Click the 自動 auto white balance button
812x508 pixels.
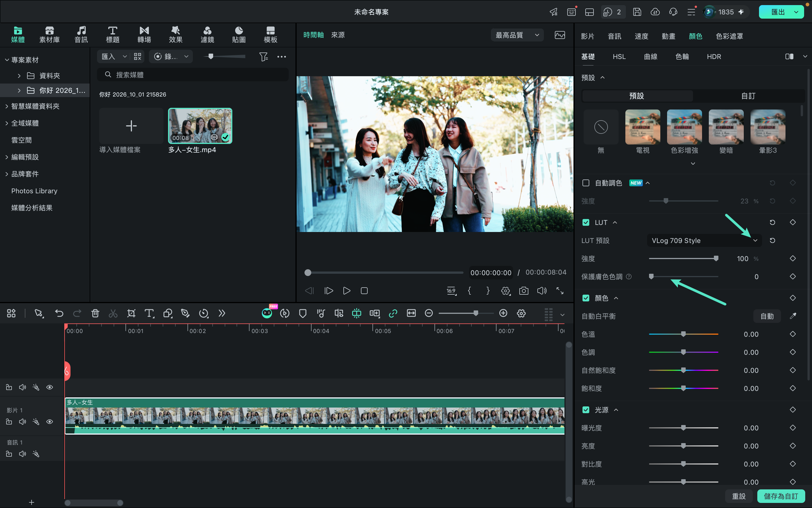point(767,316)
